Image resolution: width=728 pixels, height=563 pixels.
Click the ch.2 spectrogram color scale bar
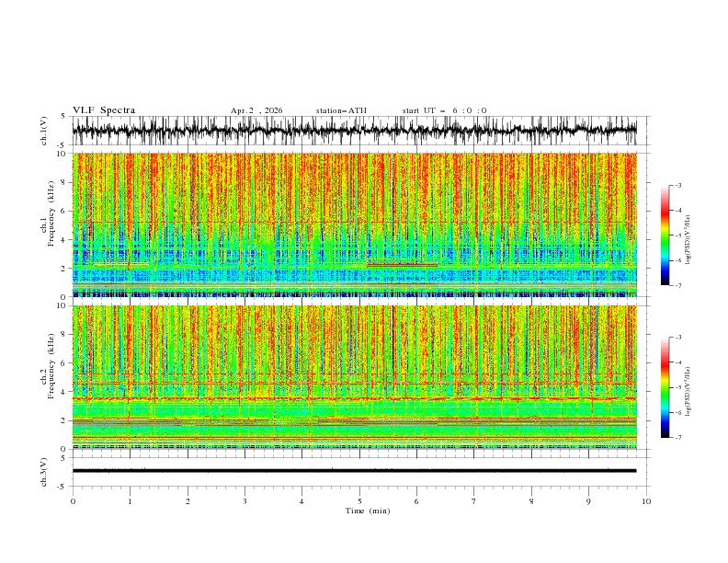click(665, 387)
